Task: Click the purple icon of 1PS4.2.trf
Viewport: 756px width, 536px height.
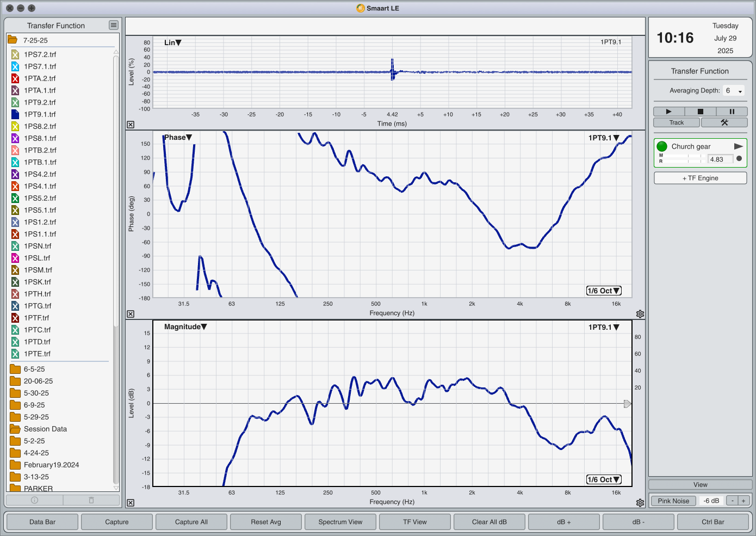Action: (x=15, y=174)
